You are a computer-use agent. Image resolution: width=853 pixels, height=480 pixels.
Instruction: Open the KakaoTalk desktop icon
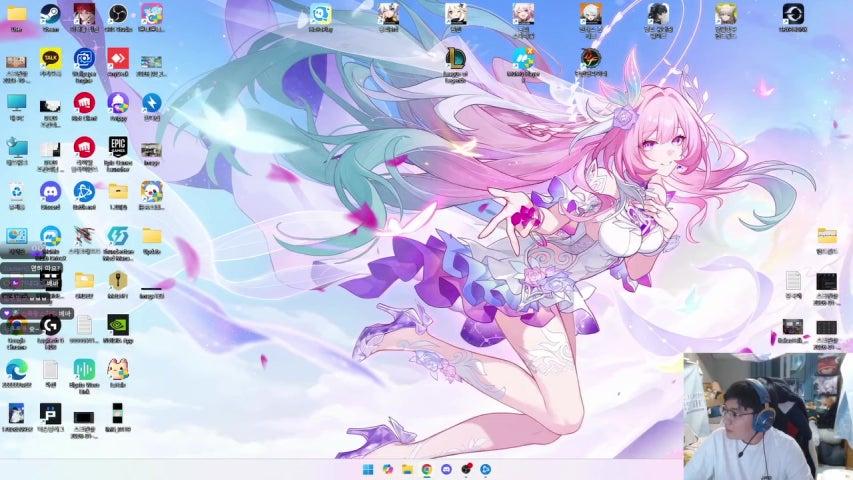coord(50,59)
